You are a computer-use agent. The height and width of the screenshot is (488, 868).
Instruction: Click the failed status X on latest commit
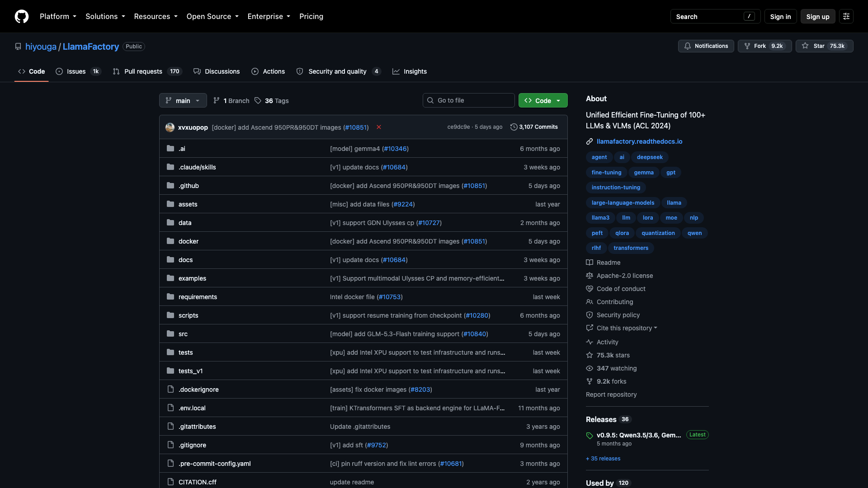pyautogui.click(x=379, y=127)
